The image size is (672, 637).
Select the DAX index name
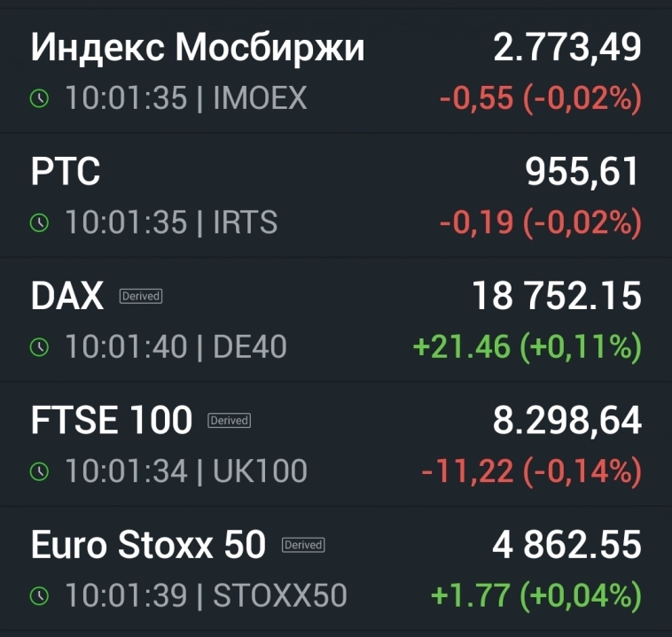pos(67,296)
